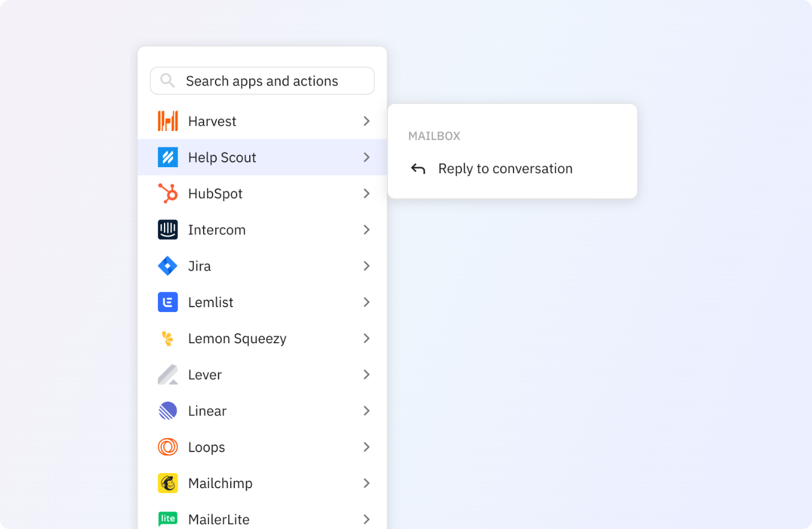Select the Jira menu label
This screenshot has width=812, height=529.
[x=199, y=266]
